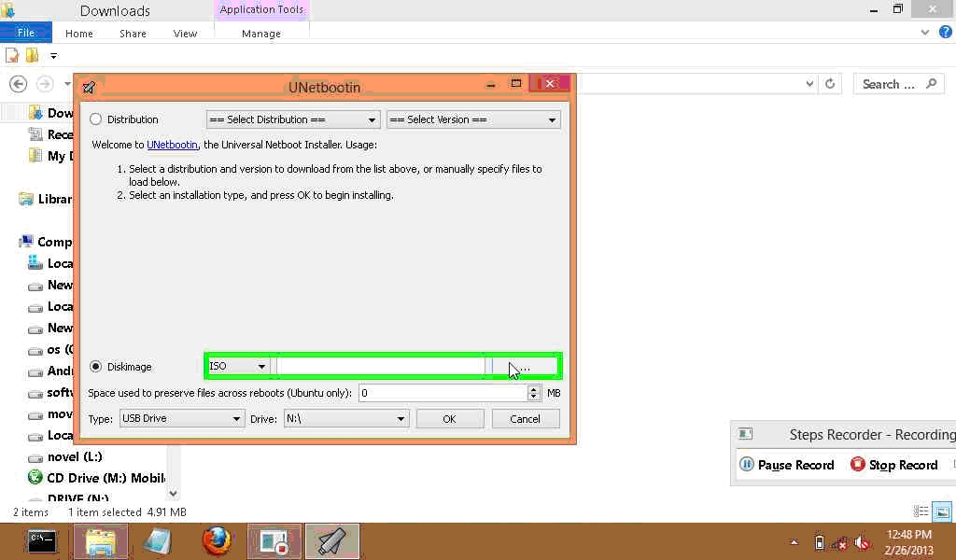This screenshot has width=956, height=560.
Task: Open Firefox from the taskbar
Action: coord(217,540)
